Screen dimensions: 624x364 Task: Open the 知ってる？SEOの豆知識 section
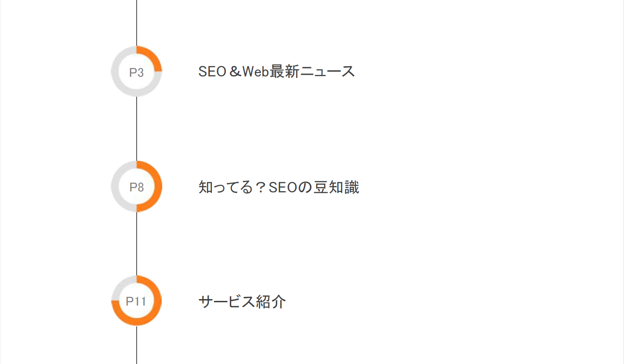pyautogui.click(x=278, y=187)
